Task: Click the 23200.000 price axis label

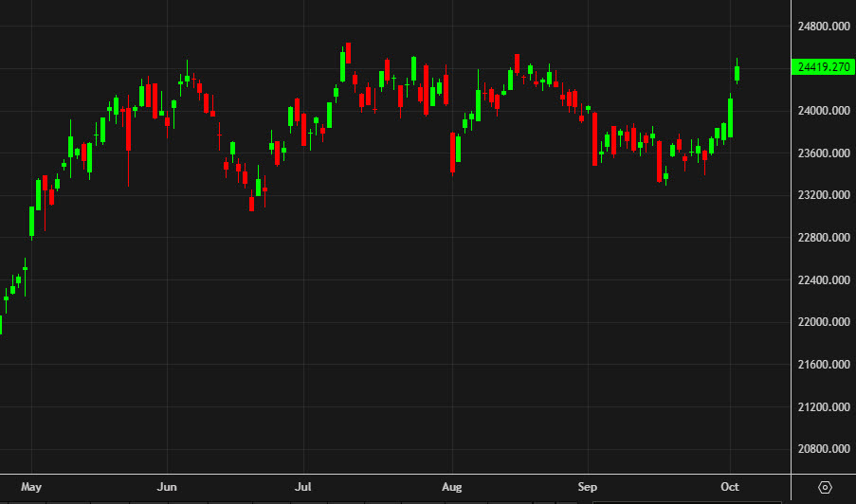Action: coord(822,195)
